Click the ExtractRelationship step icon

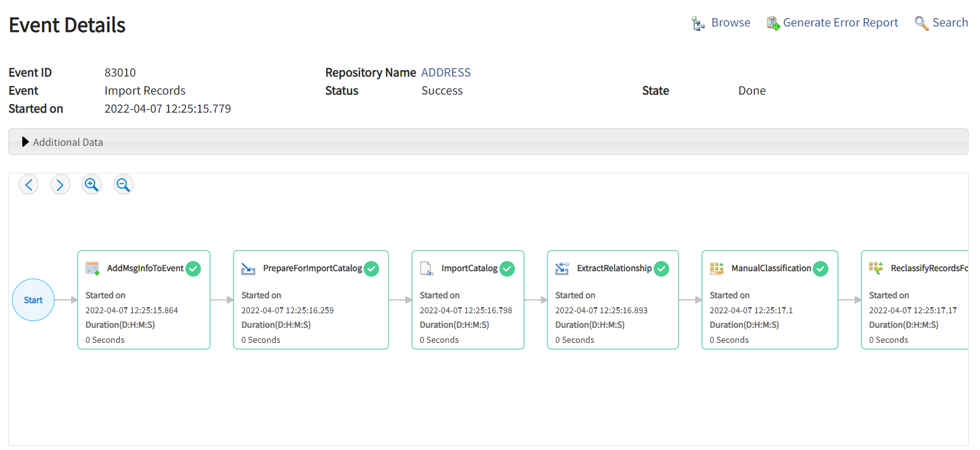point(562,269)
